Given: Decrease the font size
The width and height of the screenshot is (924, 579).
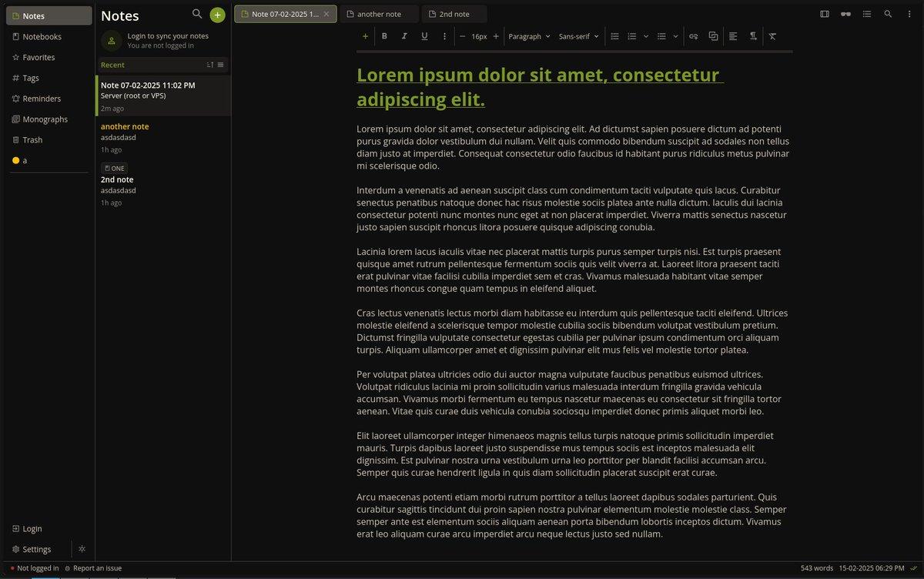Looking at the screenshot, I should 462,36.
